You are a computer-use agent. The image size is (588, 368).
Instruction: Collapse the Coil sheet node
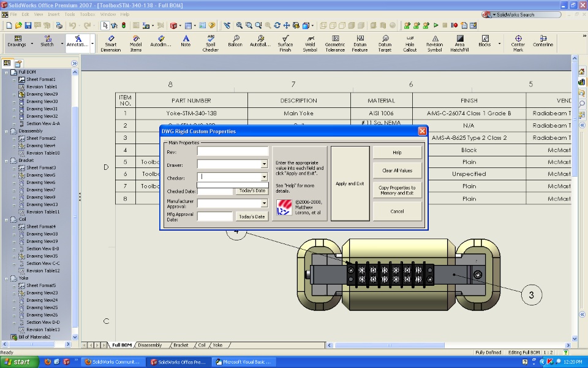pos(6,220)
